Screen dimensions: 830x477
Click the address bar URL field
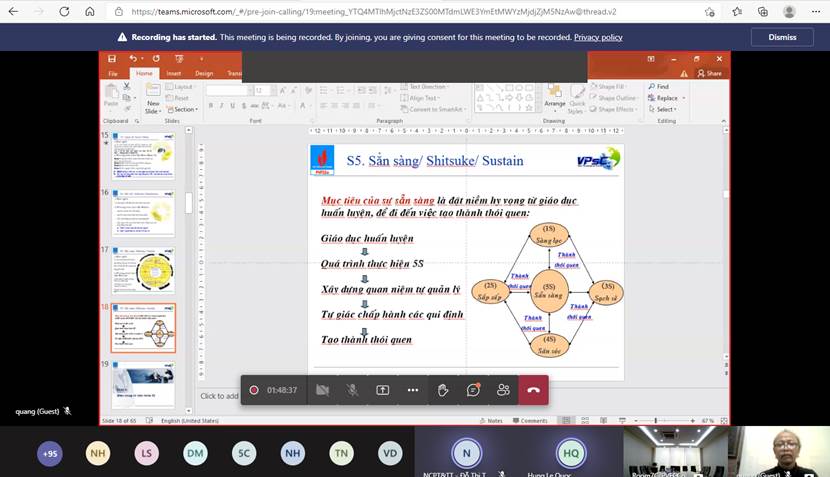400,12
